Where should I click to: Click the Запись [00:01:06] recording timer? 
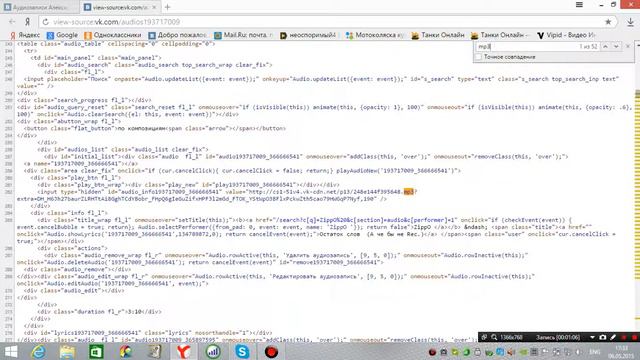click(558, 338)
